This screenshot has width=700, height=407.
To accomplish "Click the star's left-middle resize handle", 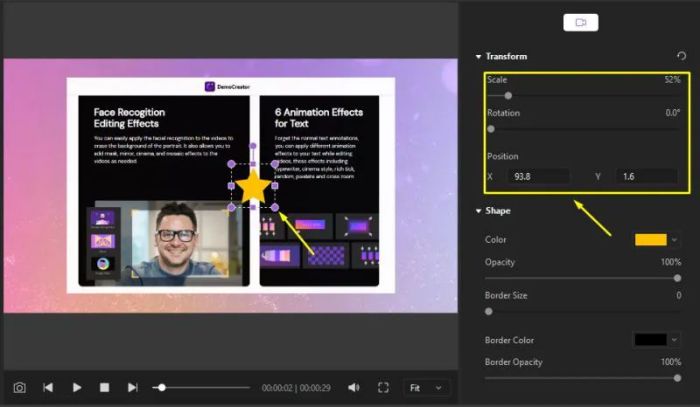I will click(x=231, y=186).
